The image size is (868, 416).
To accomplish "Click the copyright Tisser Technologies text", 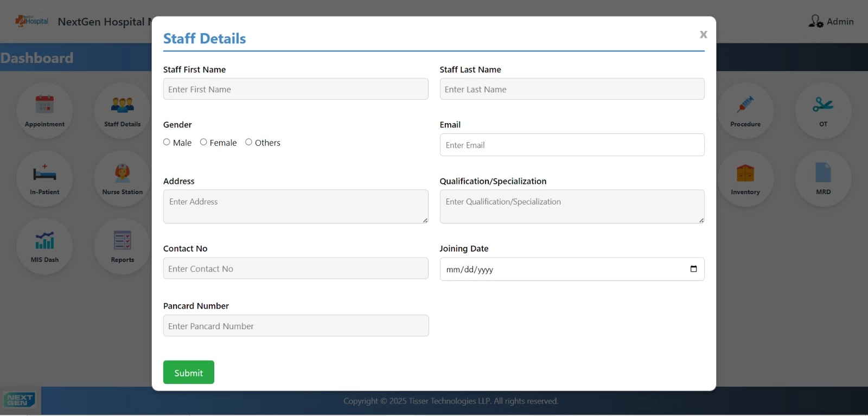I will [x=451, y=401].
